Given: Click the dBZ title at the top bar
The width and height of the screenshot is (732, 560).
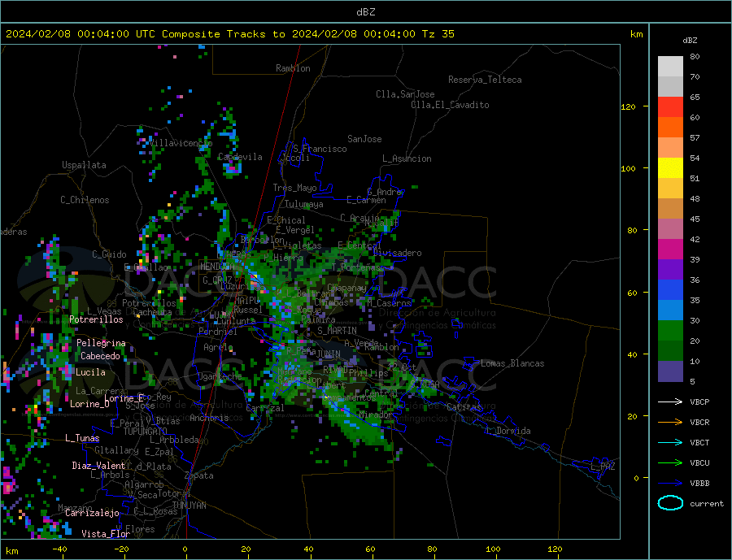Looking at the screenshot, I should 365,12.
